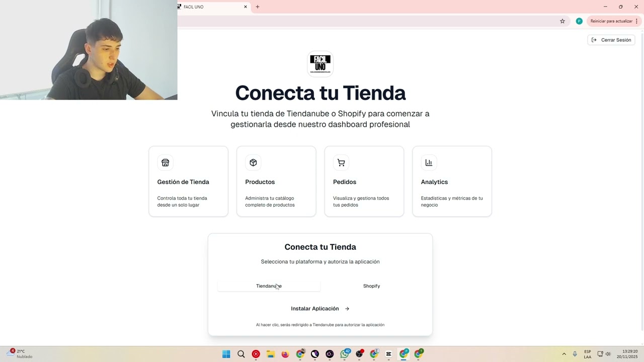Click the Productos card title
This screenshot has height=362, width=644.
(x=260, y=182)
